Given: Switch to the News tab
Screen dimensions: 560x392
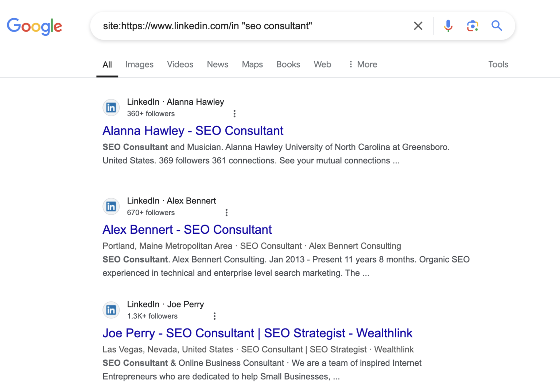Looking at the screenshot, I should pyautogui.click(x=217, y=64).
